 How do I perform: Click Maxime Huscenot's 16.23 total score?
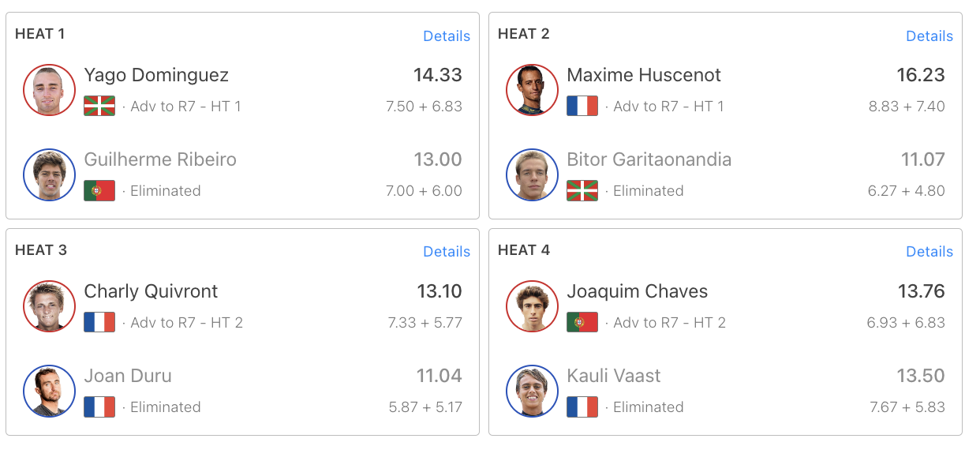(x=921, y=75)
